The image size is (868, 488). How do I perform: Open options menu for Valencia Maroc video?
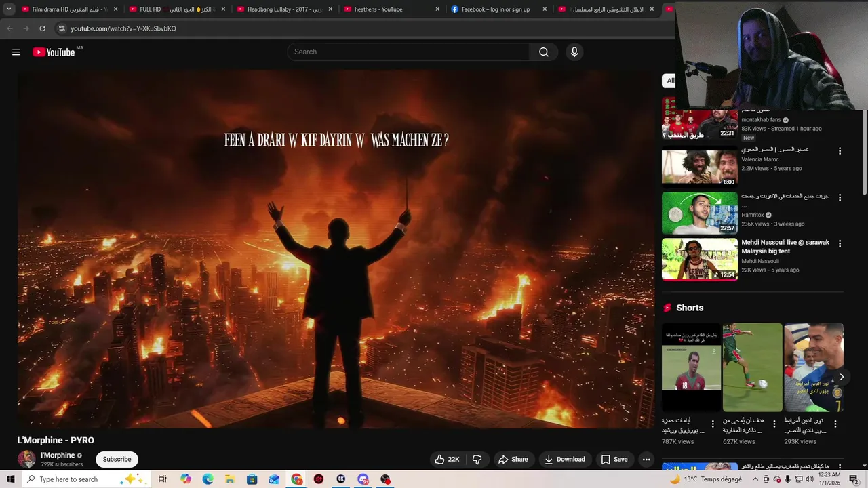pos(840,151)
